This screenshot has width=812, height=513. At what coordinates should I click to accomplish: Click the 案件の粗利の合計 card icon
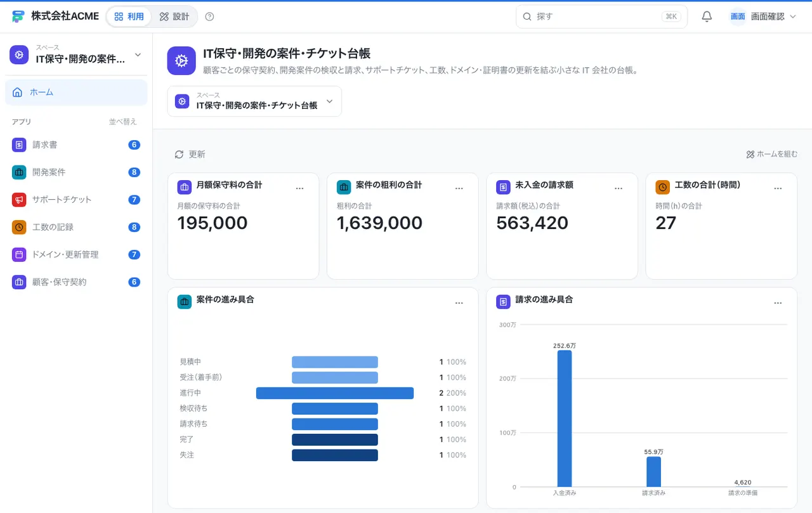click(344, 187)
